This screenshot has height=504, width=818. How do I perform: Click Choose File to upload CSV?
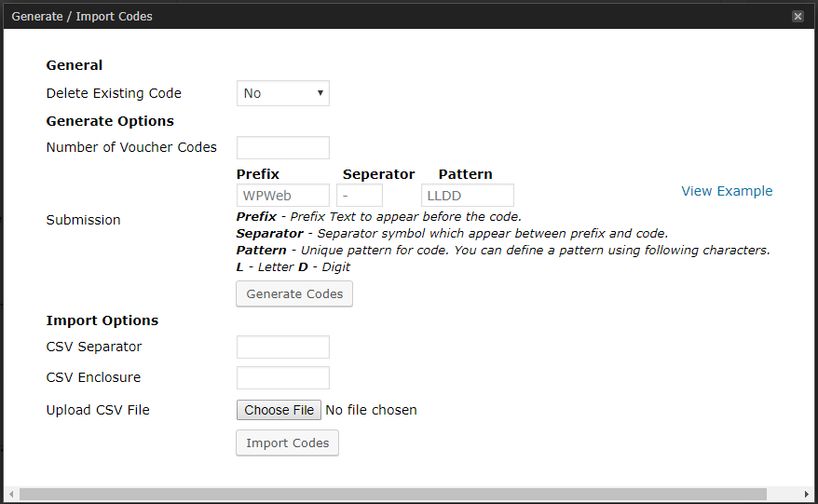tap(279, 410)
